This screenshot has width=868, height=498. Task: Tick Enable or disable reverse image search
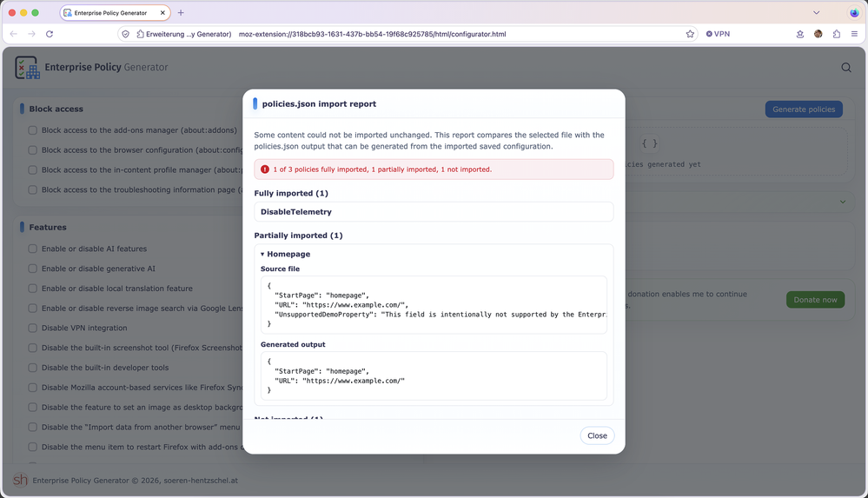[33, 309]
